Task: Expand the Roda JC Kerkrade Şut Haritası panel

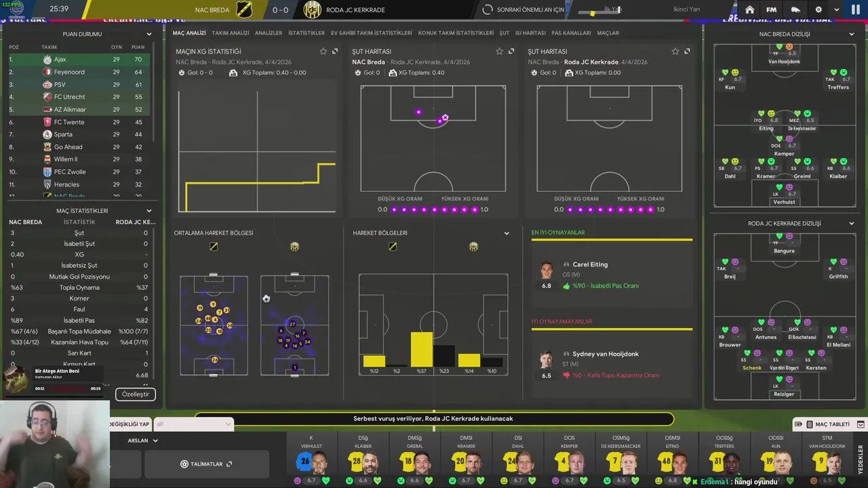Action: point(687,52)
